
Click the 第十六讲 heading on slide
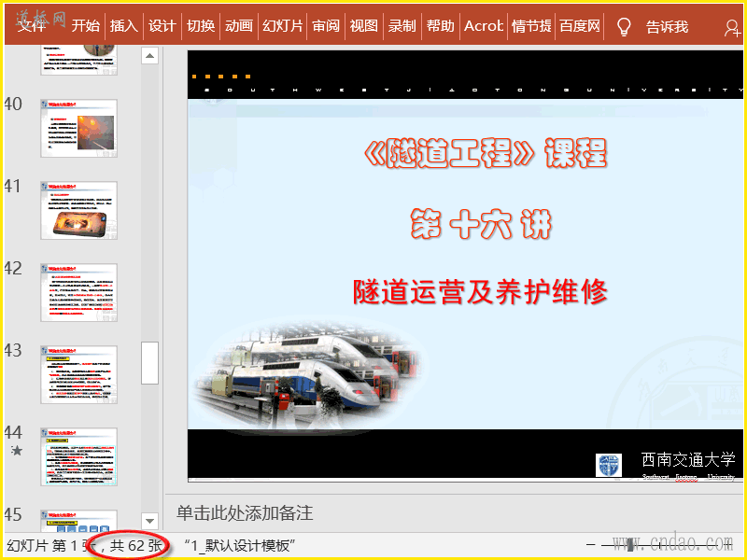point(481,224)
